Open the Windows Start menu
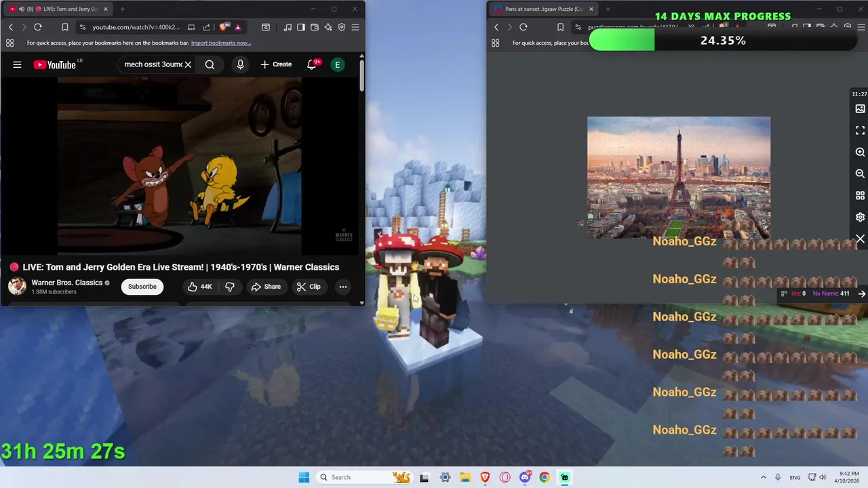868x488 pixels. [x=304, y=477]
